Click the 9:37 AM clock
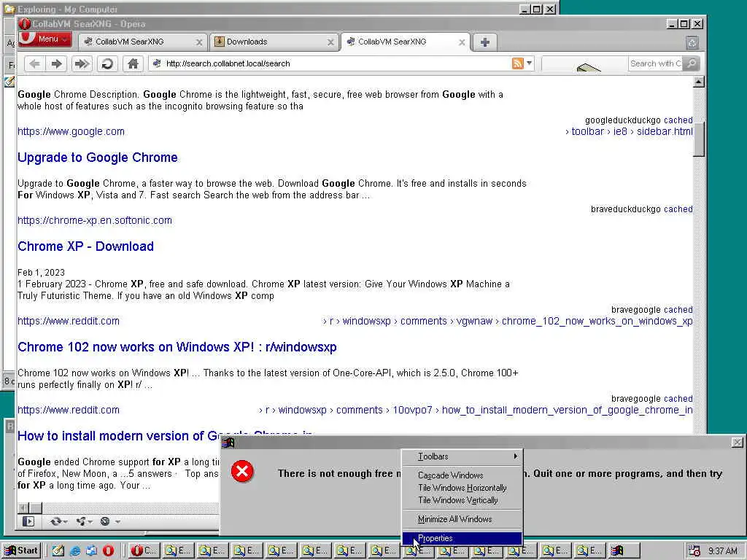The image size is (747, 560). click(723, 551)
